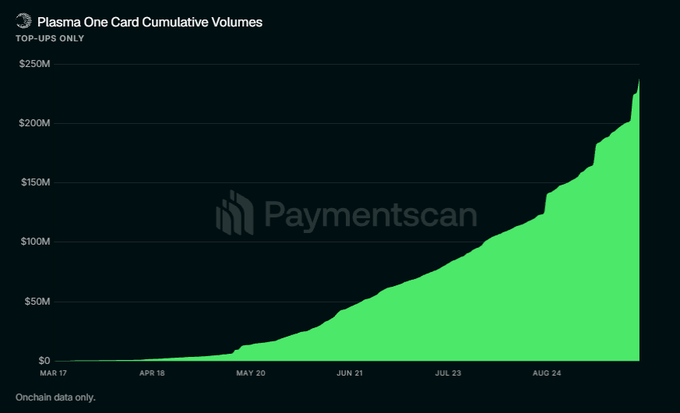Click the 'Plasma One Card Cumulative Volumes' title
Screen dimensions: 680x413
tap(150, 22)
